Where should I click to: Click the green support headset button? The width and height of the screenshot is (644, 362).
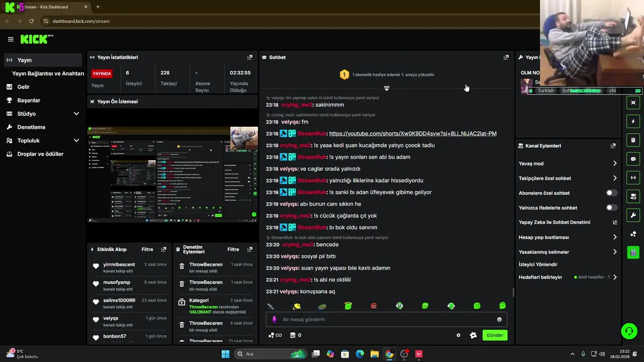click(629, 331)
